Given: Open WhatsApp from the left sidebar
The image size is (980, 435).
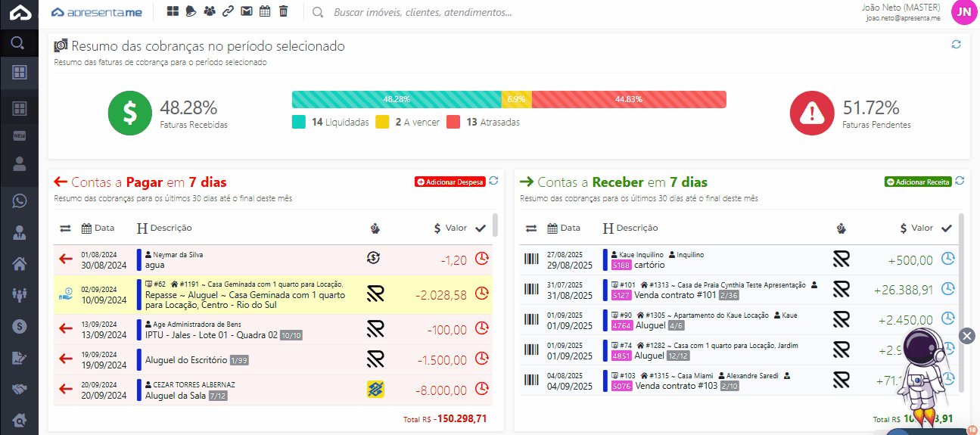Looking at the screenshot, I should (x=19, y=200).
